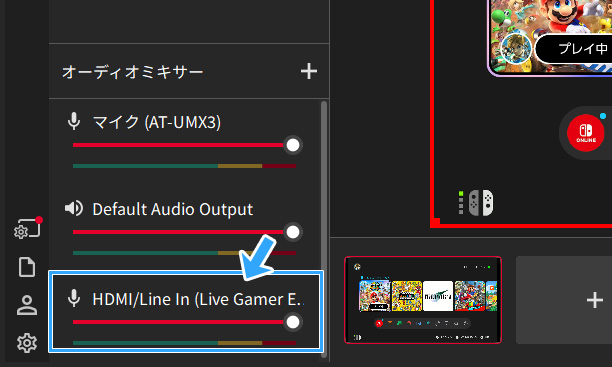This screenshot has height=367, width=612.
Task: Open the document page icon in sidebar
Action: [27, 267]
